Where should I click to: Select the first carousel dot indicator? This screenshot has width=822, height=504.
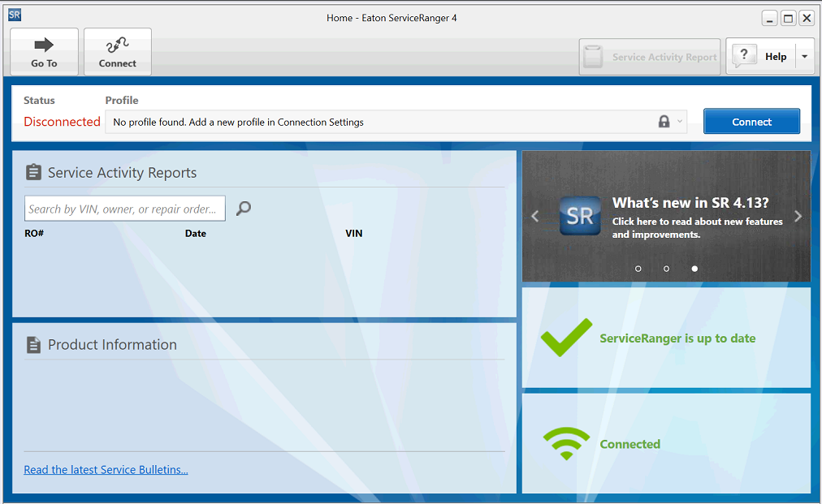[638, 269]
